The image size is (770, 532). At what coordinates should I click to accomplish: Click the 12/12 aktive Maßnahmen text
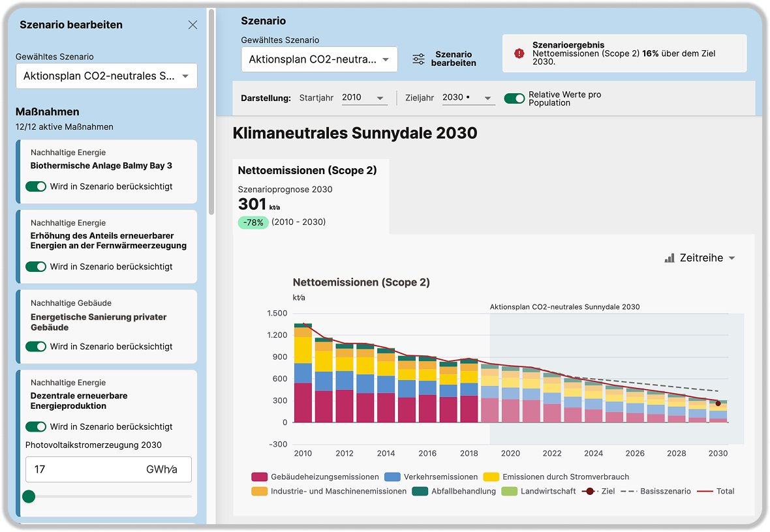(65, 126)
